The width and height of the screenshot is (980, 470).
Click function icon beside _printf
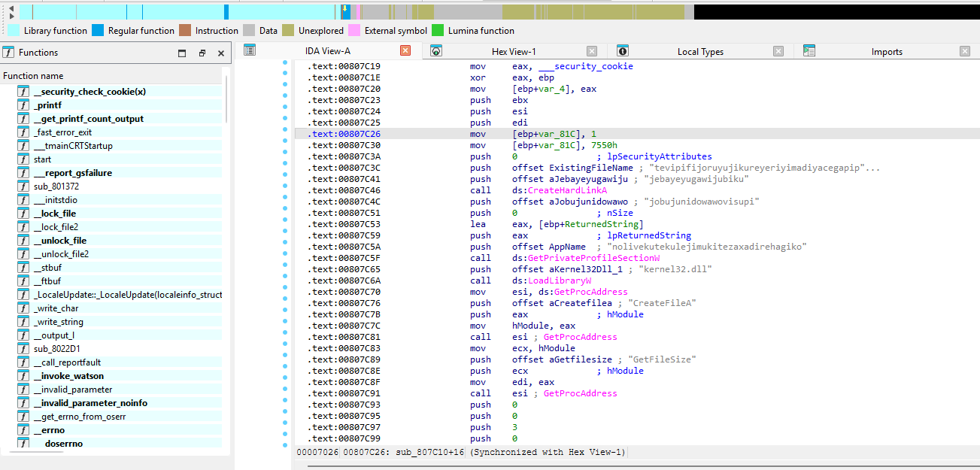pyautogui.click(x=23, y=105)
